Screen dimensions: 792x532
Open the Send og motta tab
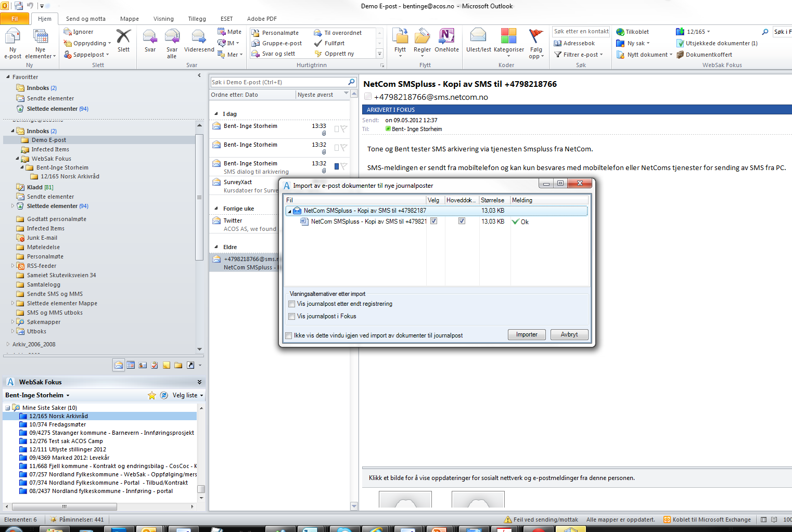85,19
